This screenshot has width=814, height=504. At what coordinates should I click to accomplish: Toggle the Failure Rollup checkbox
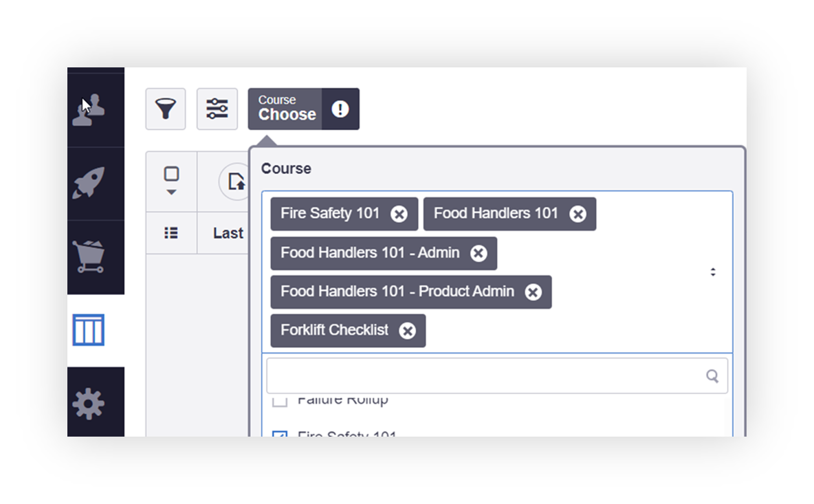tap(280, 401)
